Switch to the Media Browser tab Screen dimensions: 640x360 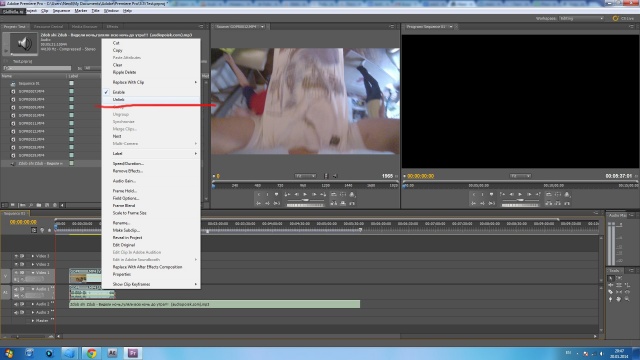click(x=84, y=27)
